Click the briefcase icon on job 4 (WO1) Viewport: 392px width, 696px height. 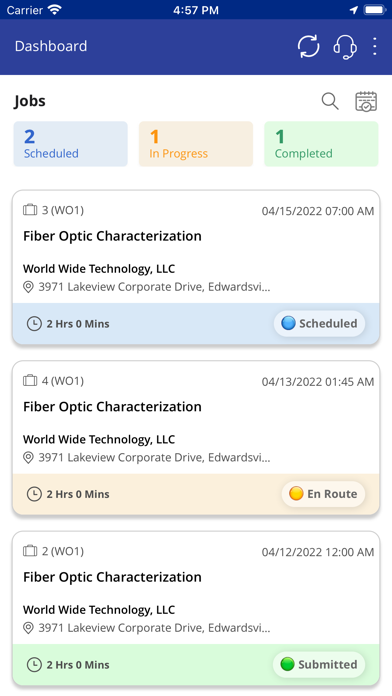(x=30, y=380)
